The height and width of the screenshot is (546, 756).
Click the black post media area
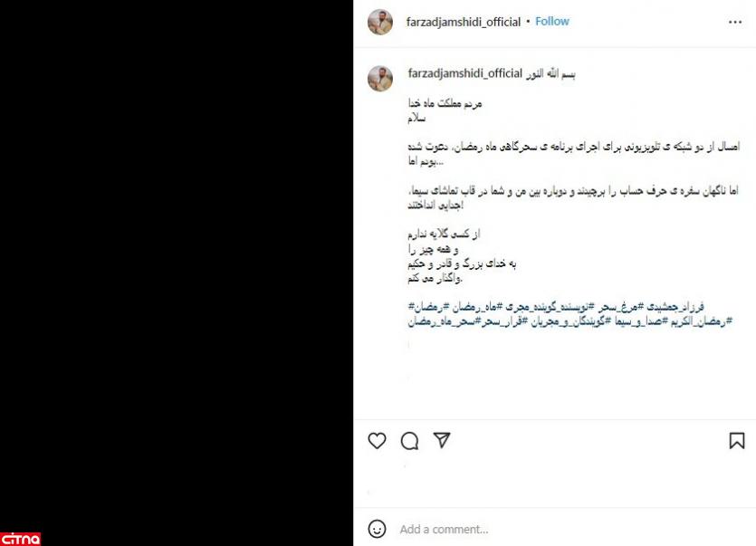(177, 273)
